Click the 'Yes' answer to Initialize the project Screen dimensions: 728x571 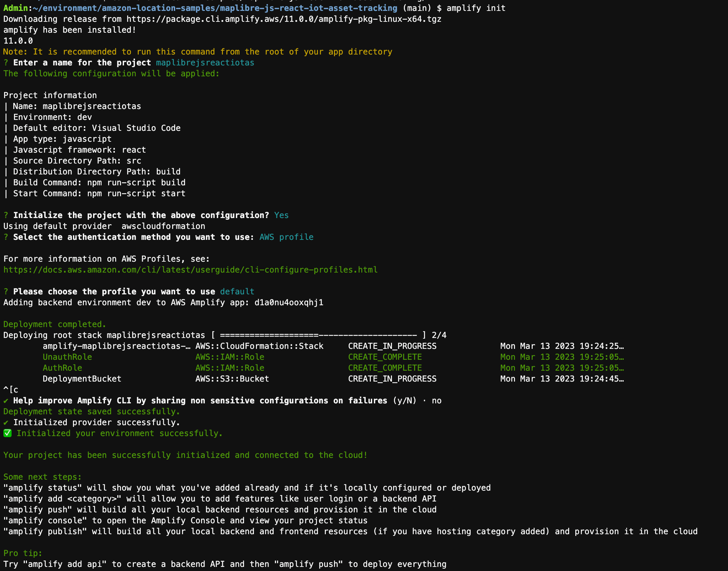point(282,215)
